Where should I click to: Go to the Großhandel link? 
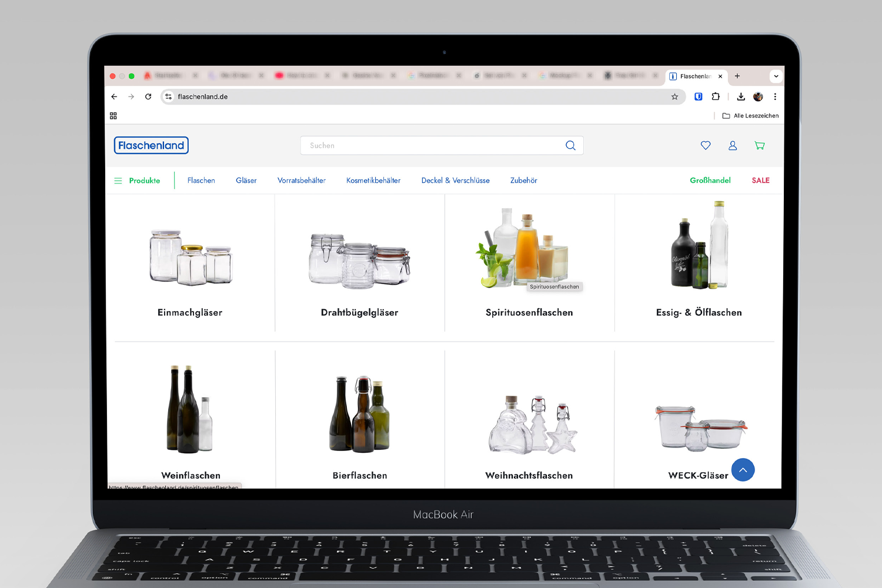click(710, 181)
